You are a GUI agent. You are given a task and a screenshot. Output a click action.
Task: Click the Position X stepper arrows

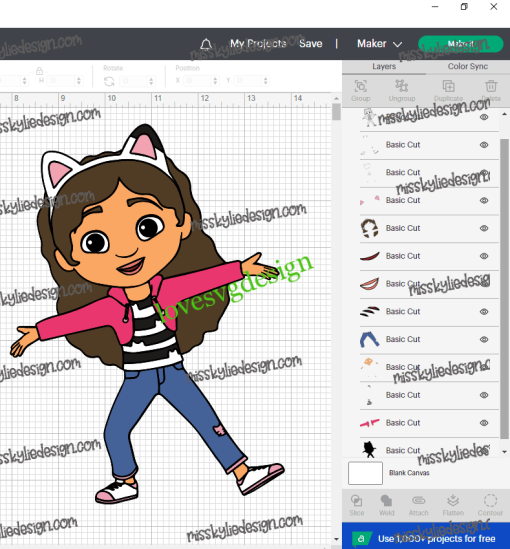coord(215,81)
